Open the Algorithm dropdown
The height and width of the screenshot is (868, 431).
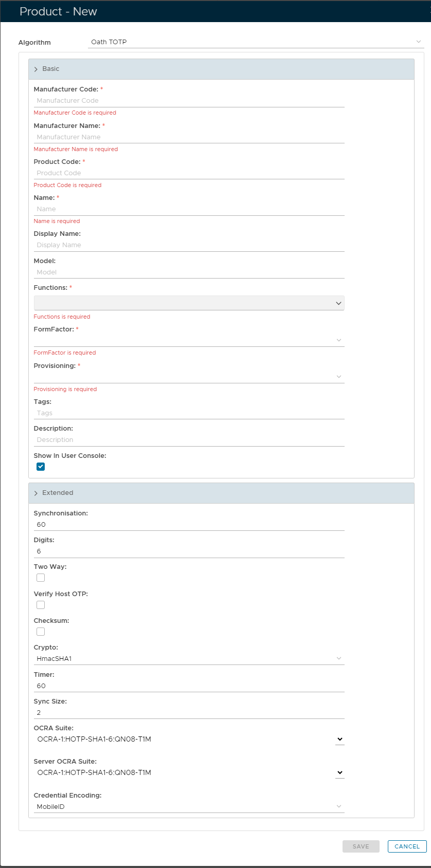pos(256,42)
